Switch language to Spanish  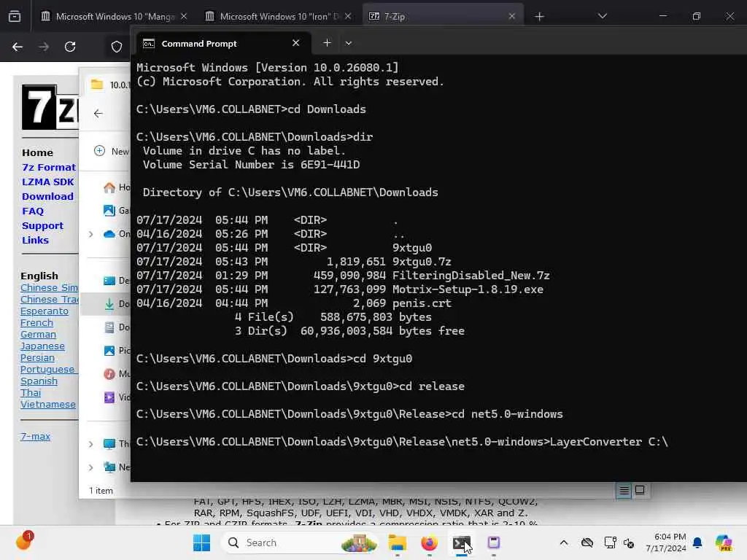pos(39,381)
